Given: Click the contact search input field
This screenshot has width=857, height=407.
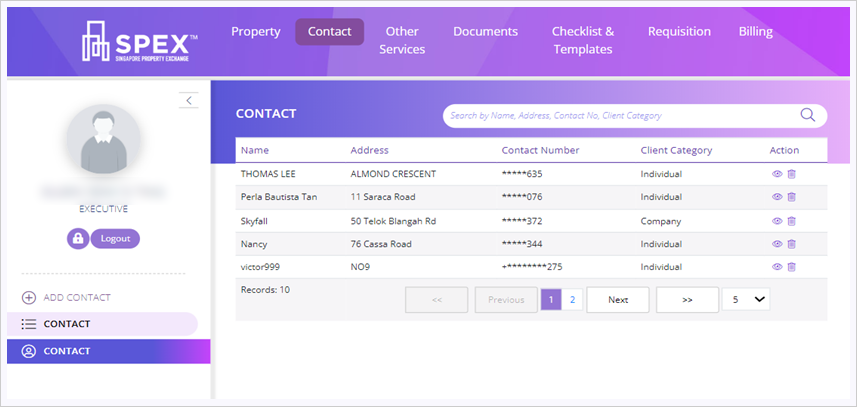Looking at the screenshot, I should coord(620,116).
